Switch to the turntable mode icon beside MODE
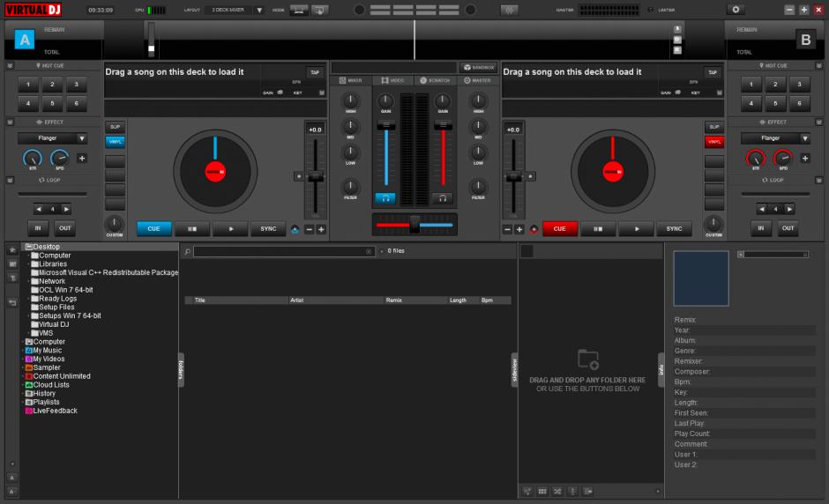 299,10
